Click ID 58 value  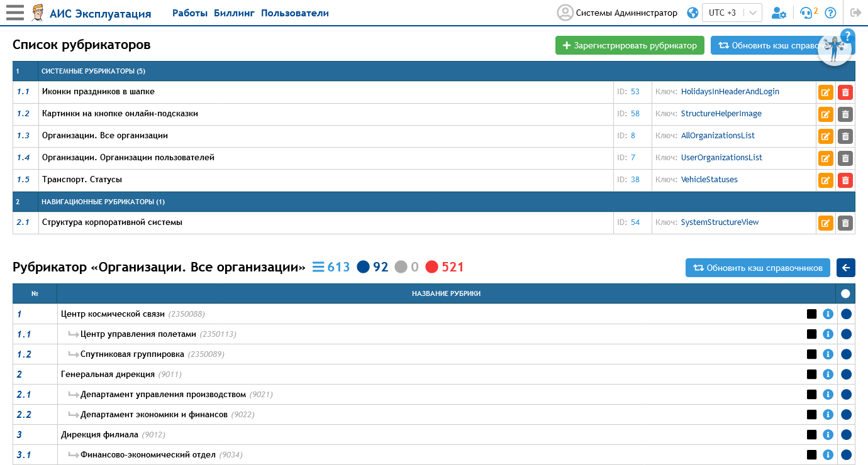click(635, 114)
